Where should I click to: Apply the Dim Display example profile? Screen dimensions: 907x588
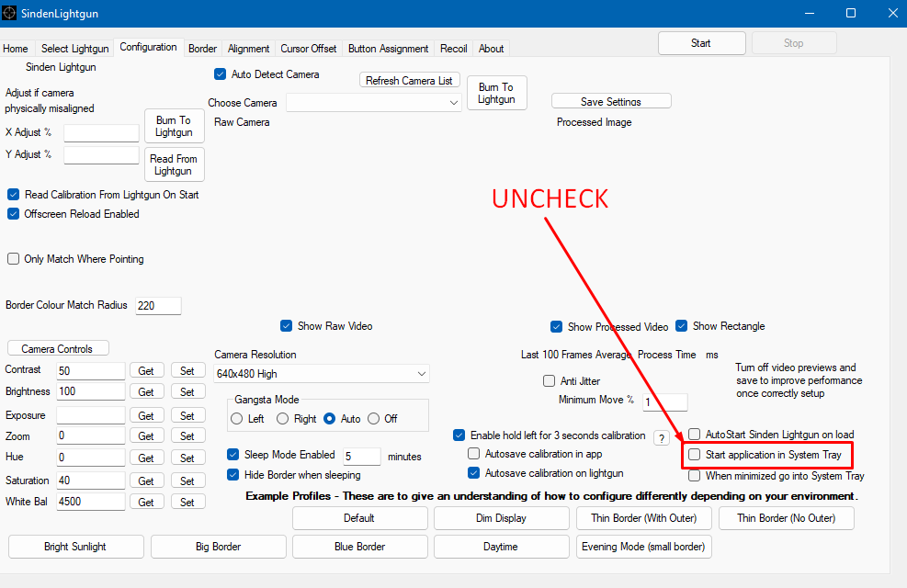tap(501, 518)
